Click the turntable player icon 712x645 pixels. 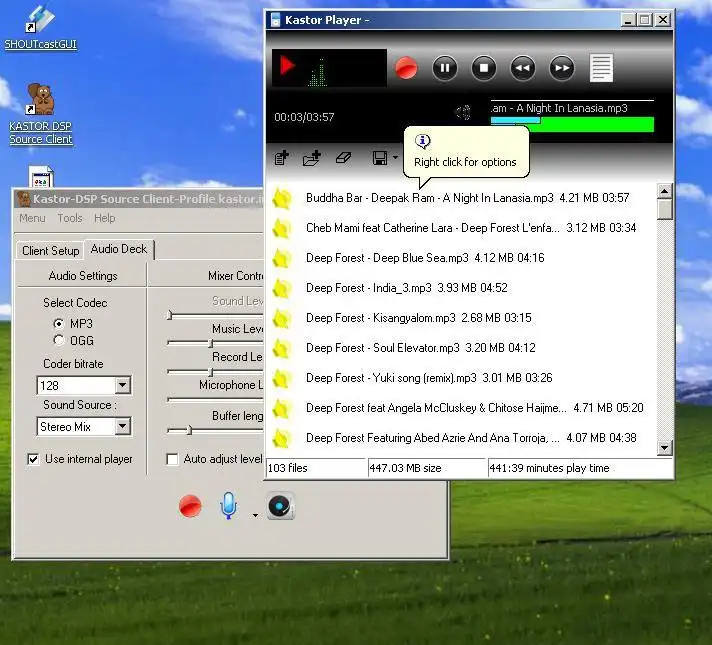point(280,506)
